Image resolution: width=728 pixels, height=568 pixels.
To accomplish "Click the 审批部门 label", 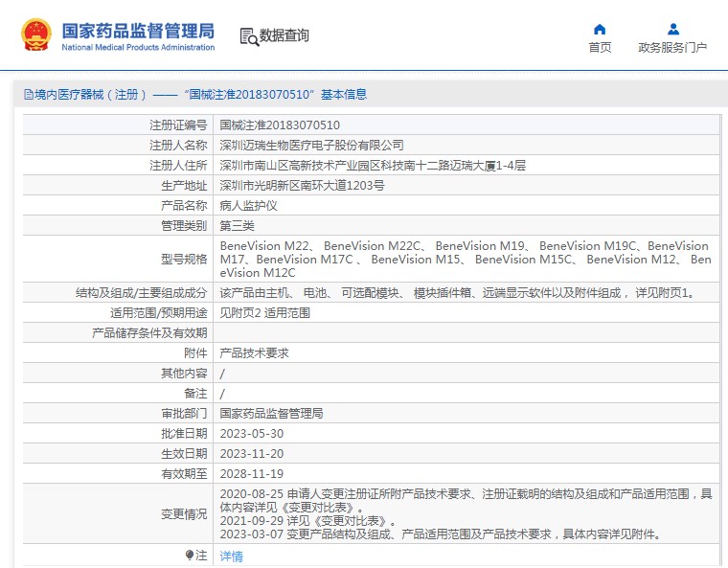I will pos(184,414).
